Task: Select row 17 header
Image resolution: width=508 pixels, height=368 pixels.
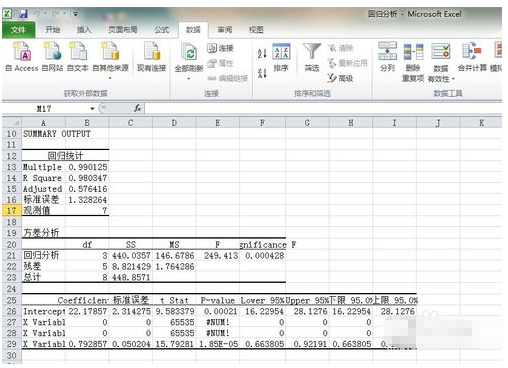Action: 12,211
